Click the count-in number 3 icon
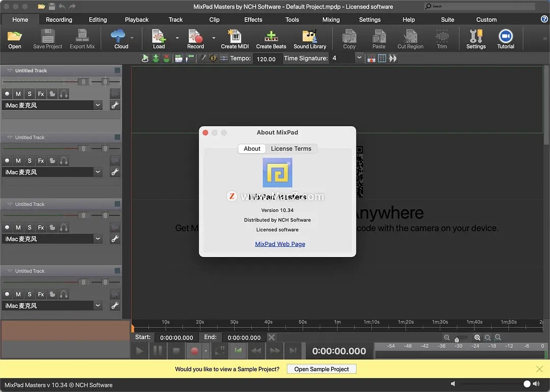The width and height of the screenshot is (550, 392). [213, 58]
